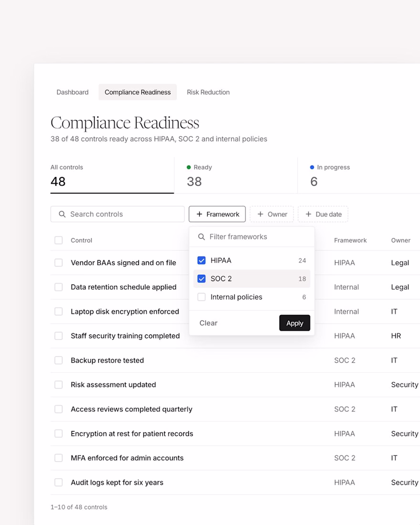Apply the selected framework filters
This screenshot has height=525, width=420.
click(x=295, y=323)
